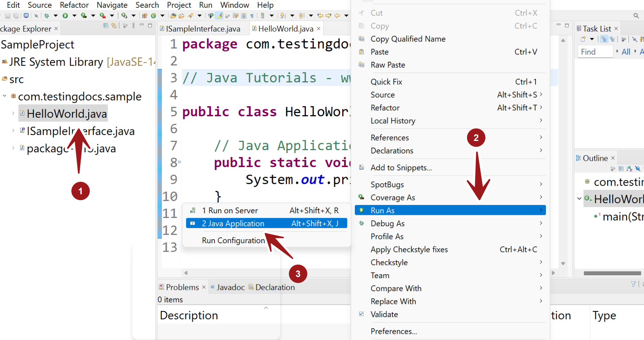644x340 pixels.
Task: Click the Link with Editor icon
Action: [x=114, y=26]
